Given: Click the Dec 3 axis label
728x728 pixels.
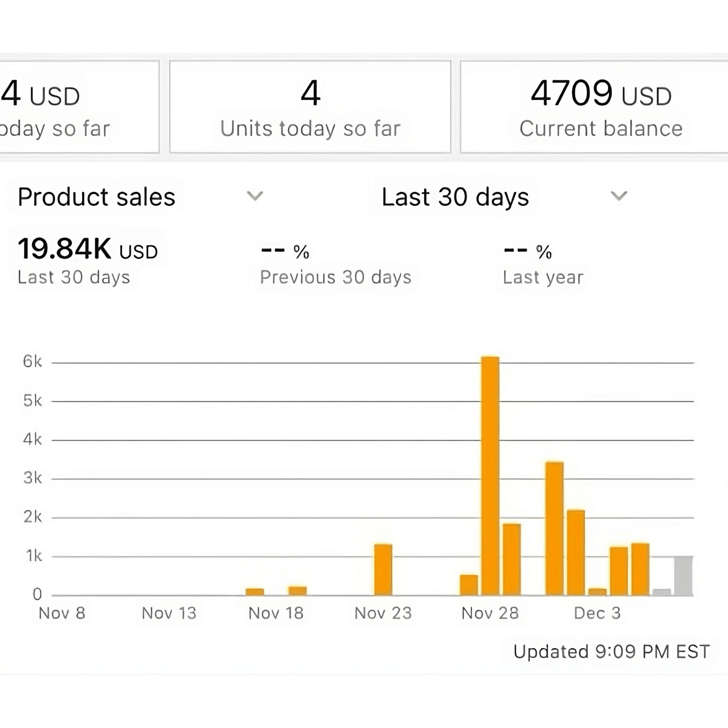Looking at the screenshot, I should tap(597, 613).
